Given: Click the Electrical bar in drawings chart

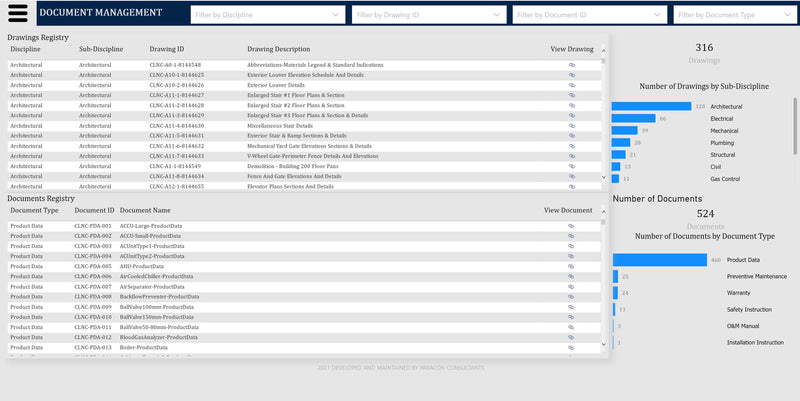Looking at the screenshot, I should pos(634,118).
